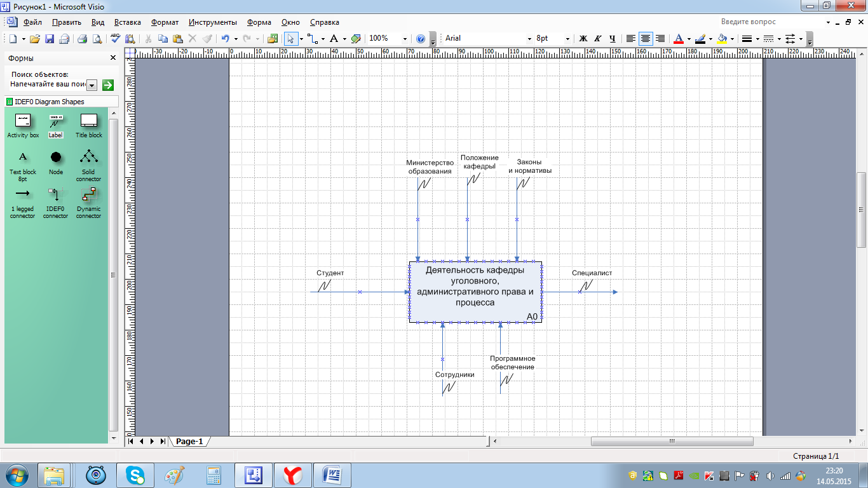868x488 pixels.
Task: Open the Инструменты menu
Action: [x=212, y=22]
